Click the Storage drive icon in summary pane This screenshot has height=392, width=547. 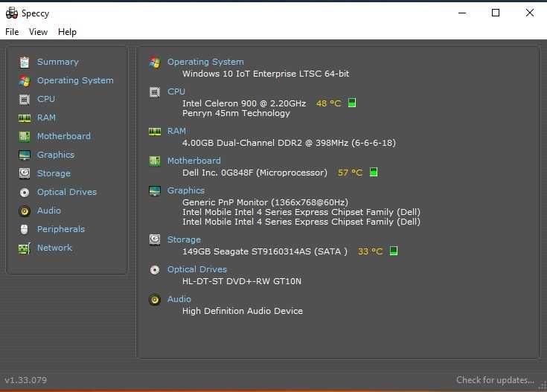[x=155, y=240]
